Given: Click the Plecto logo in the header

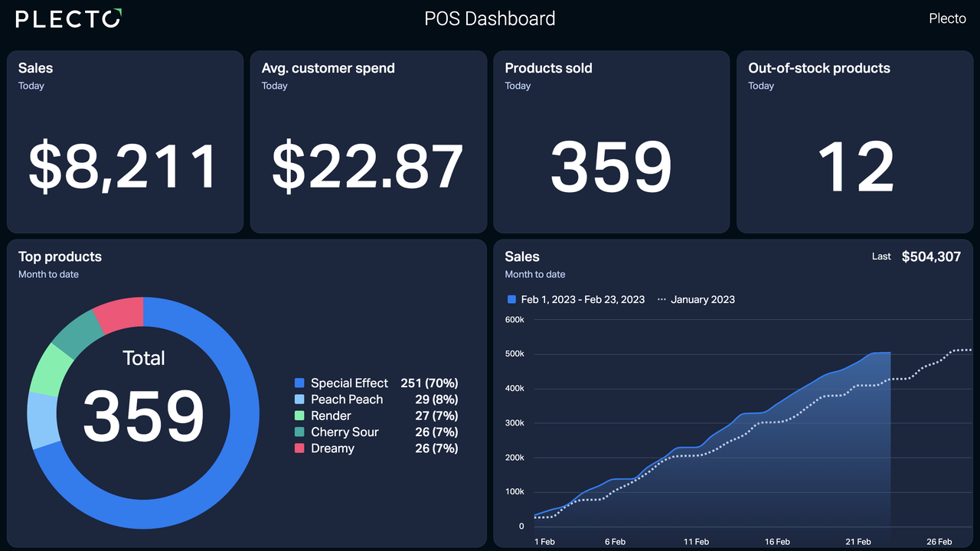Looking at the screenshot, I should click(68, 19).
